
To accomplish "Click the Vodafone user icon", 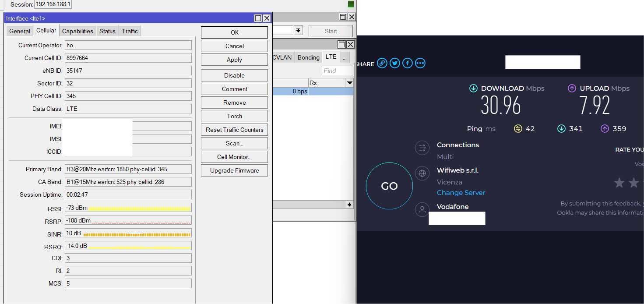I will (x=422, y=209).
